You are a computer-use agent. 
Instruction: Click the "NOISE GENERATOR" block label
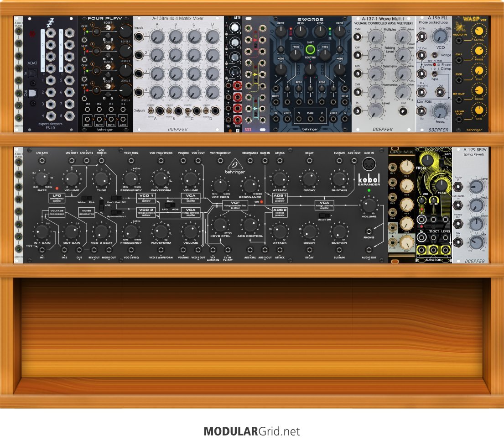coord(87,212)
